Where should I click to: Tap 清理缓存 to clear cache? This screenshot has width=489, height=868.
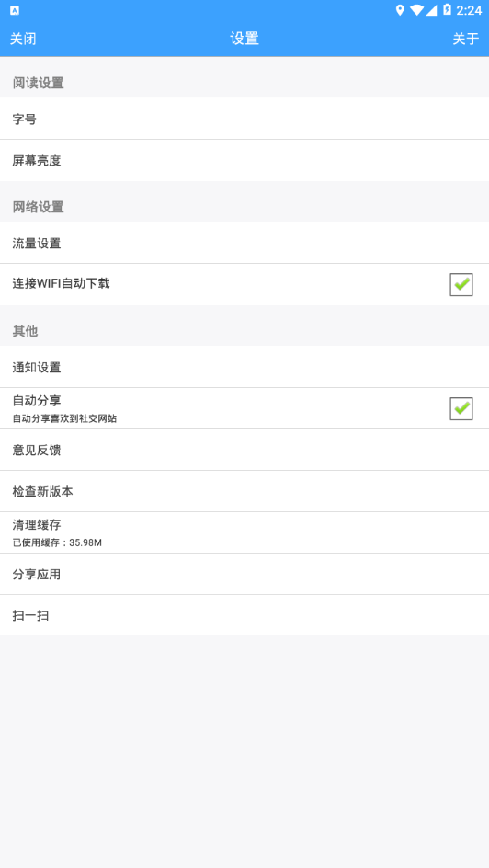pos(244,532)
